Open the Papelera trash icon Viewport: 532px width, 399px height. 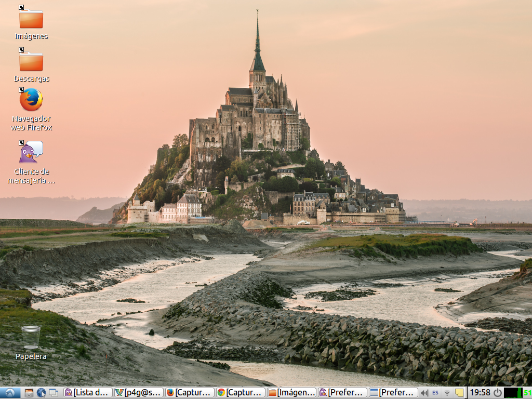31,337
